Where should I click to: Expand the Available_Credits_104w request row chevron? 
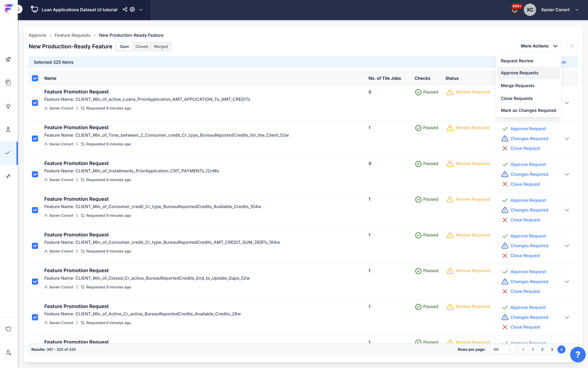pos(567,210)
